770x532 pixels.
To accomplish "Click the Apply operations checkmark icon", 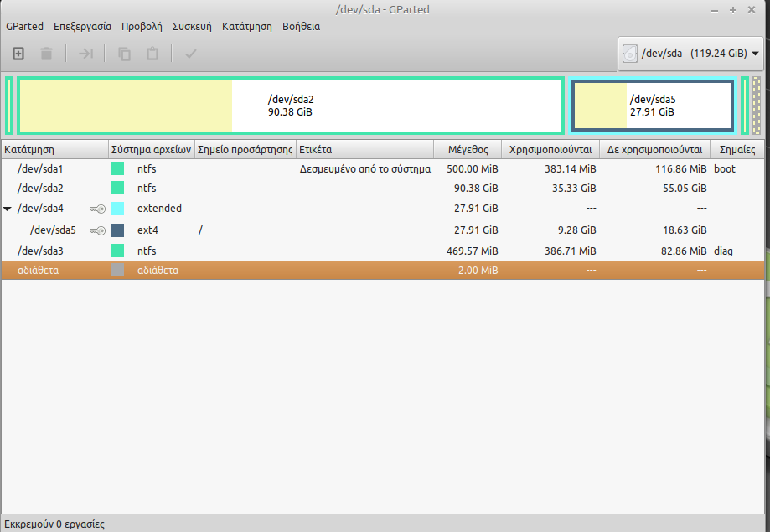I will click(x=190, y=54).
